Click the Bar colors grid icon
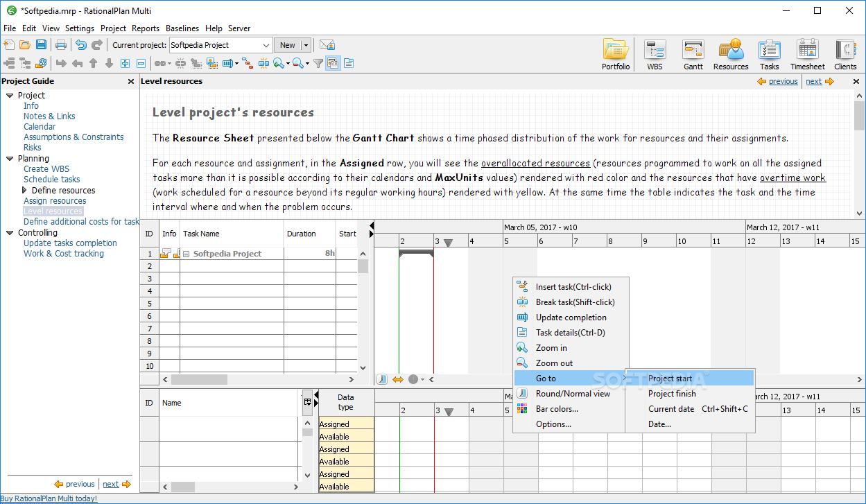Screen dimensions: 866x504 [x=523, y=409]
